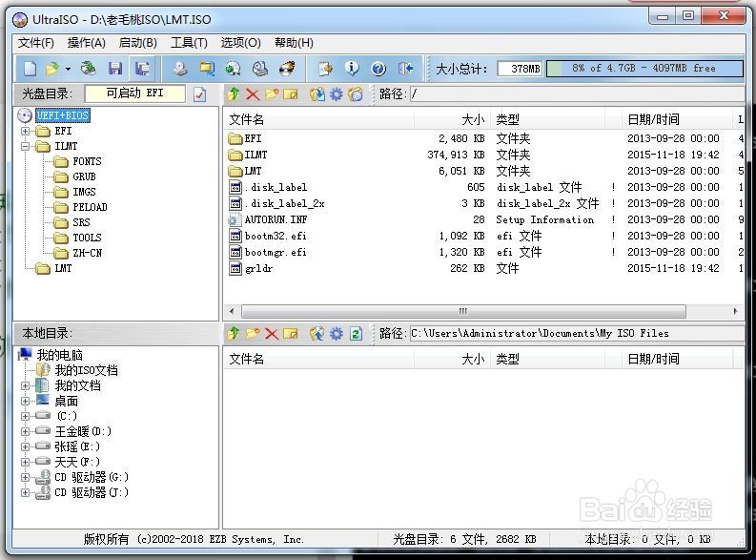Click the red X delete icon in disc toolbar
Image resolution: width=756 pixels, height=560 pixels.
click(253, 93)
